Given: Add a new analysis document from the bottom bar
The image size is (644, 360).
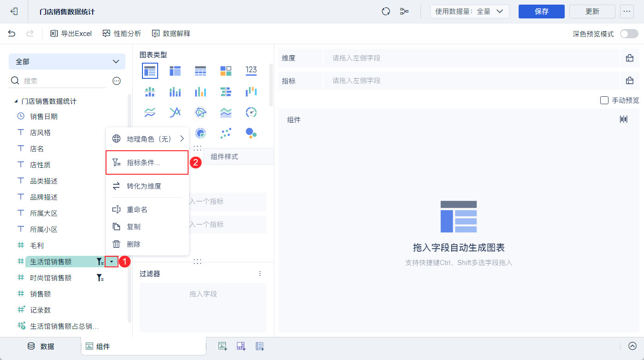Looking at the screenshot, I should coord(260,347).
